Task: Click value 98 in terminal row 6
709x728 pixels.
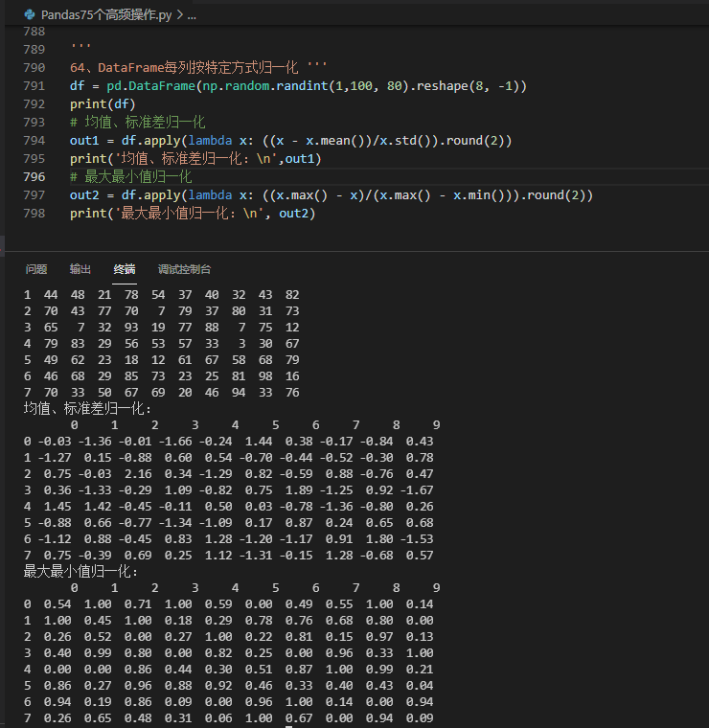Action: point(265,376)
